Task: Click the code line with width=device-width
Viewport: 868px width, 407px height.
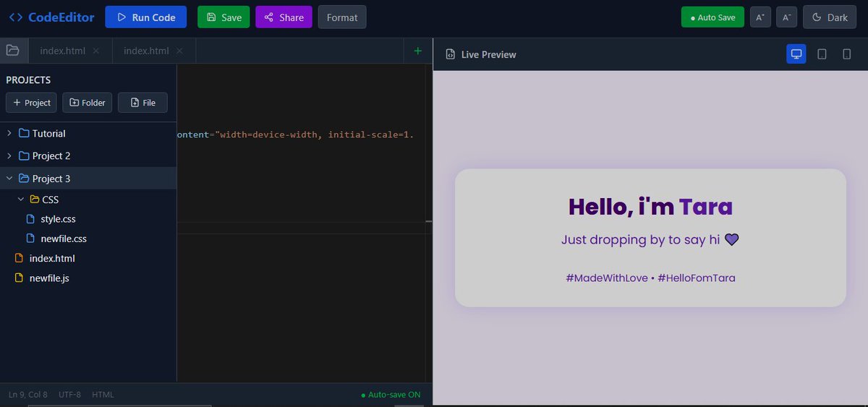Action: pyautogui.click(x=295, y=134)
